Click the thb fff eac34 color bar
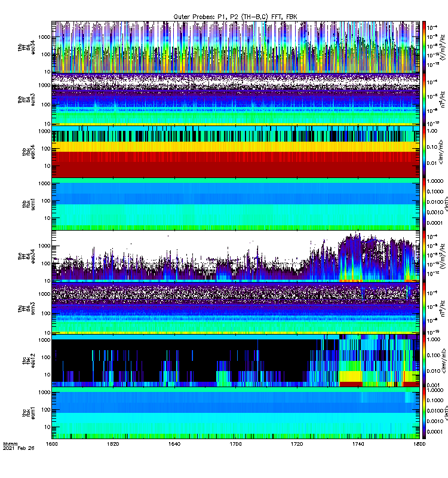 point(424,47)
